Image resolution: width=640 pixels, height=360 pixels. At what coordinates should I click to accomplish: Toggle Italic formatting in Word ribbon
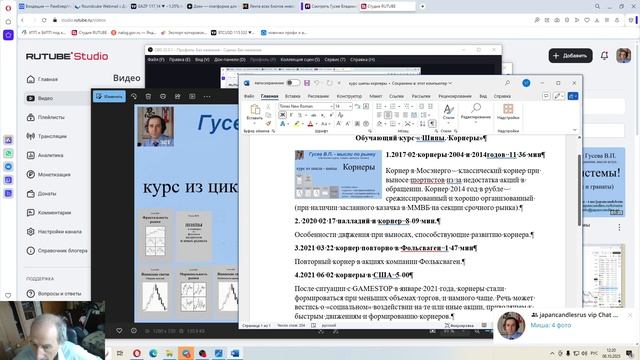pyautogui.click(x=291, y=115)
